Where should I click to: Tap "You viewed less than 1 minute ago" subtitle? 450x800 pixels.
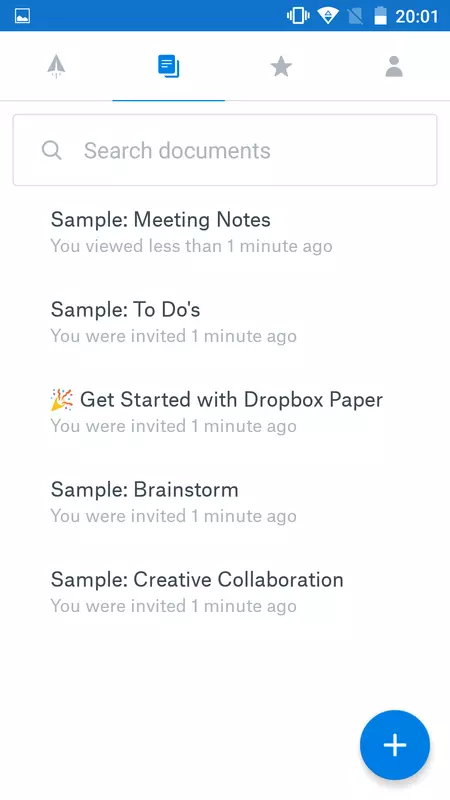pos(191,246)
